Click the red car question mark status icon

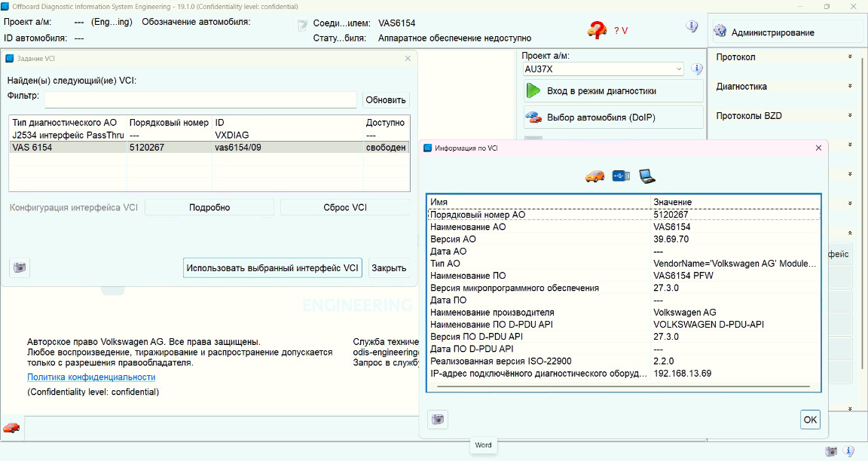point(597,29)
